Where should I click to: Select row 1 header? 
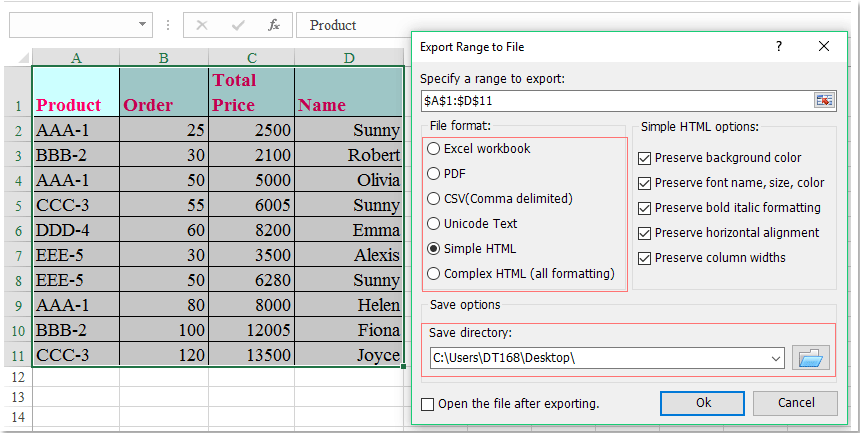(x=18, y=92)
